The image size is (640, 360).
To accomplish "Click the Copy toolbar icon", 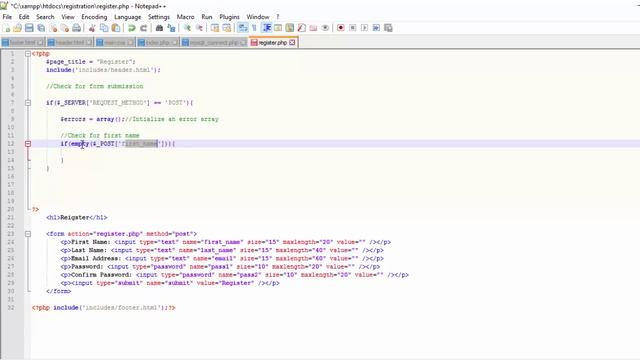I will coord(104,28).
